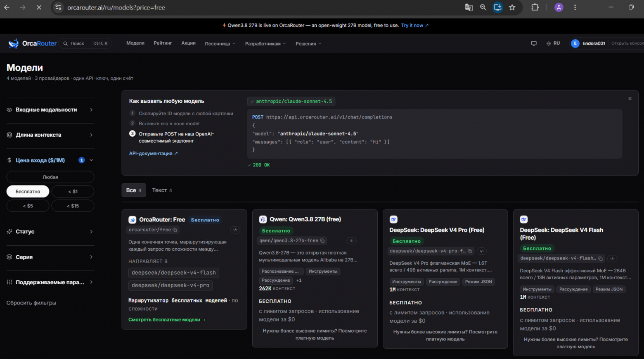The height and width of the screenshot is (359, 644).
Task: Click the browser address bar URL
Action: (116, 7)
